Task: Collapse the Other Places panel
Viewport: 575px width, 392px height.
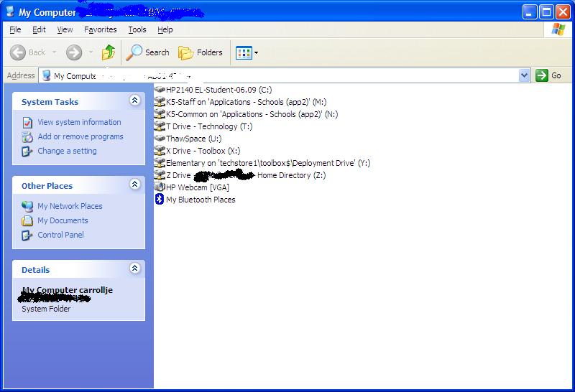Action: click(x=134, y=185)
